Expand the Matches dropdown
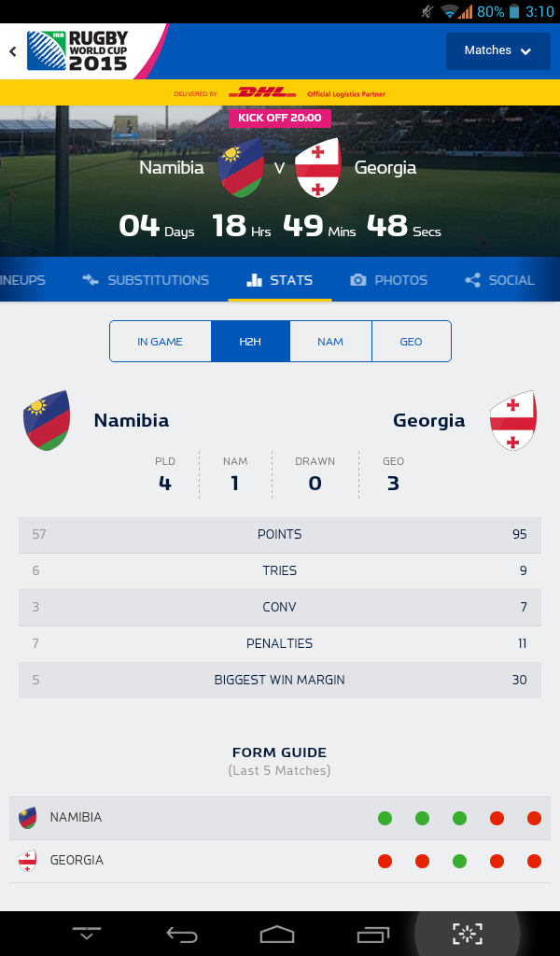This screenshot has height=956, width=560. tap(497, 51)
